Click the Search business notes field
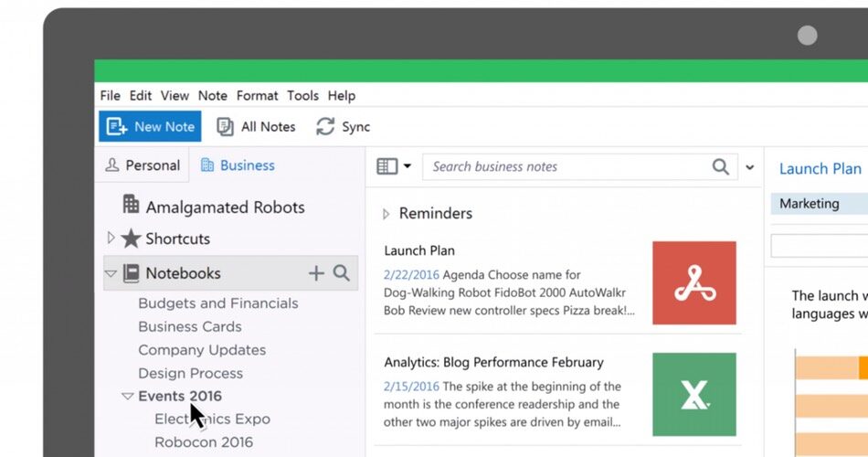868x457 pixels. [x=566, y=166]
